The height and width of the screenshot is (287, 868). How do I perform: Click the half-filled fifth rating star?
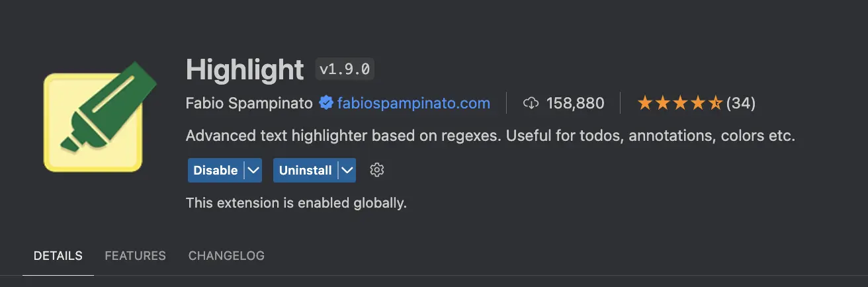tap(716, 103)
